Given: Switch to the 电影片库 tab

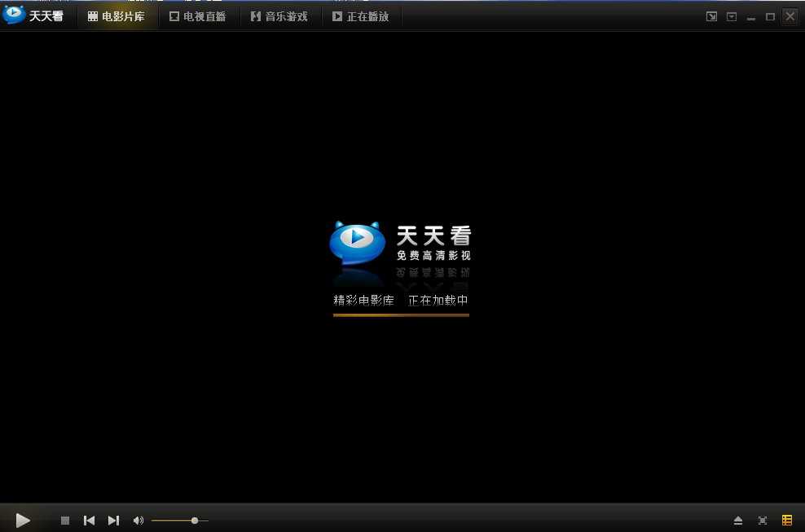Looking at the screenshot, I should (x=117, y=15).
